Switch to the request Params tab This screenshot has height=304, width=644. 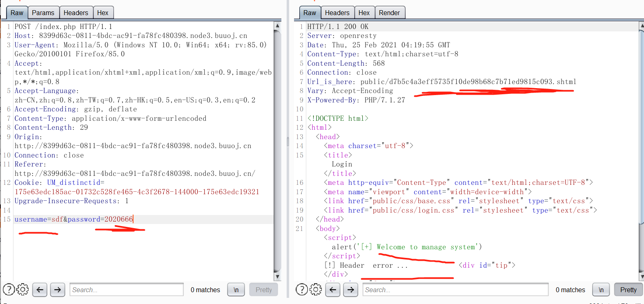click(43, 13)
